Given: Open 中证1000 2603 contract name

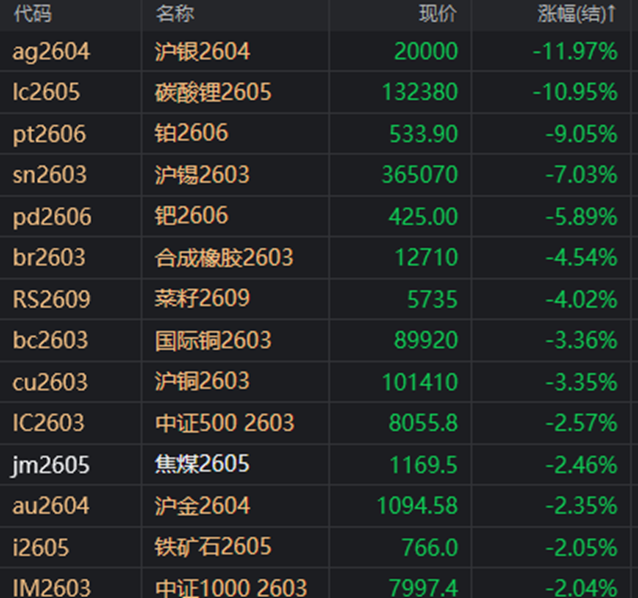Looking at the screenshot, I should coord(231,588).
